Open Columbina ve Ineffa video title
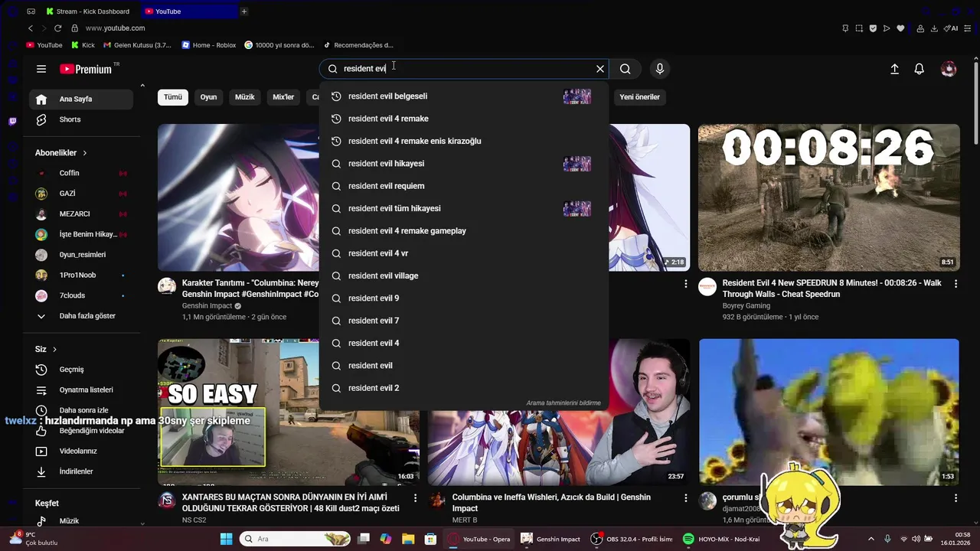The height and width of the screenshot is (551, 980). (x=551, y=503)
